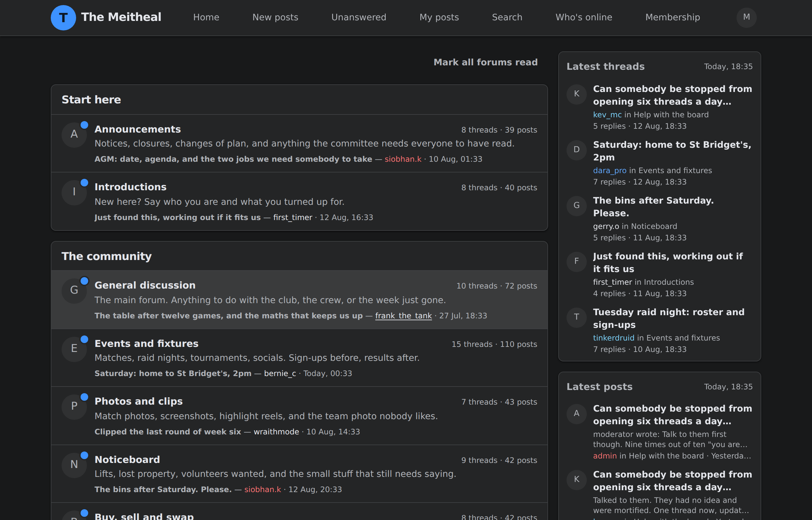Screen dimensions: 812x520
Task: Open My posts in the navigation
Action: coord(439,17)
